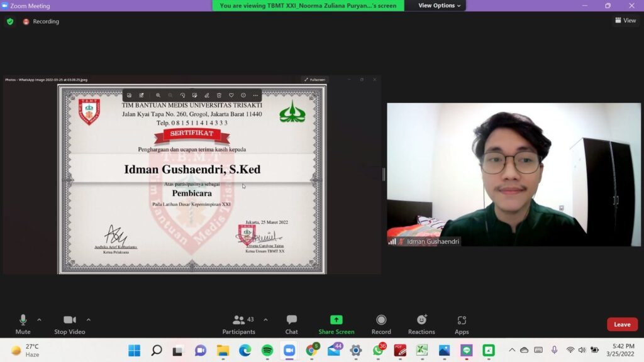Open the Chat app on taskbar

pos(201,351)
